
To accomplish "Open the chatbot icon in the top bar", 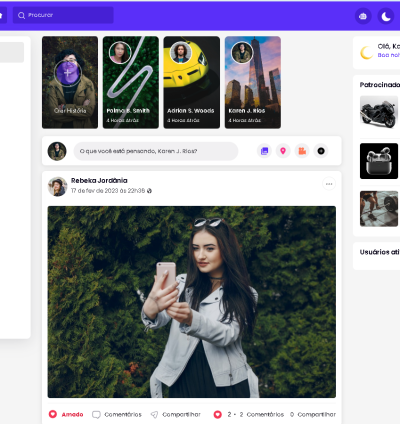I will pos(363,16).
